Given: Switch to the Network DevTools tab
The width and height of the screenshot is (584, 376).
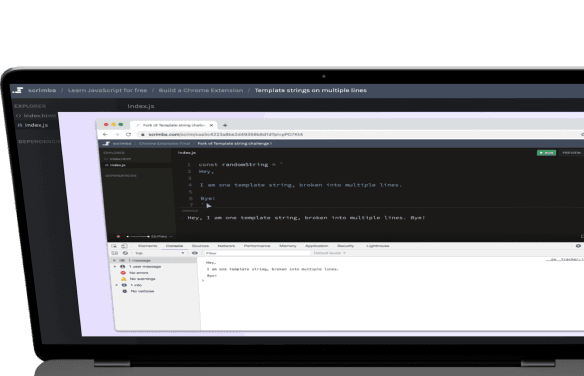Looking at the screenshot, I should (226, 246).
